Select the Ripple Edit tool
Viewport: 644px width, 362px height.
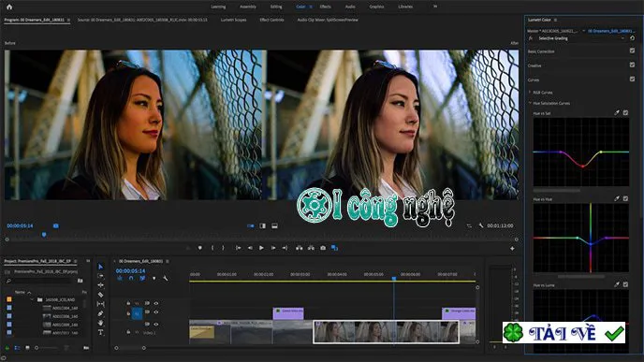pyautogui.click(x=101, y=285)
